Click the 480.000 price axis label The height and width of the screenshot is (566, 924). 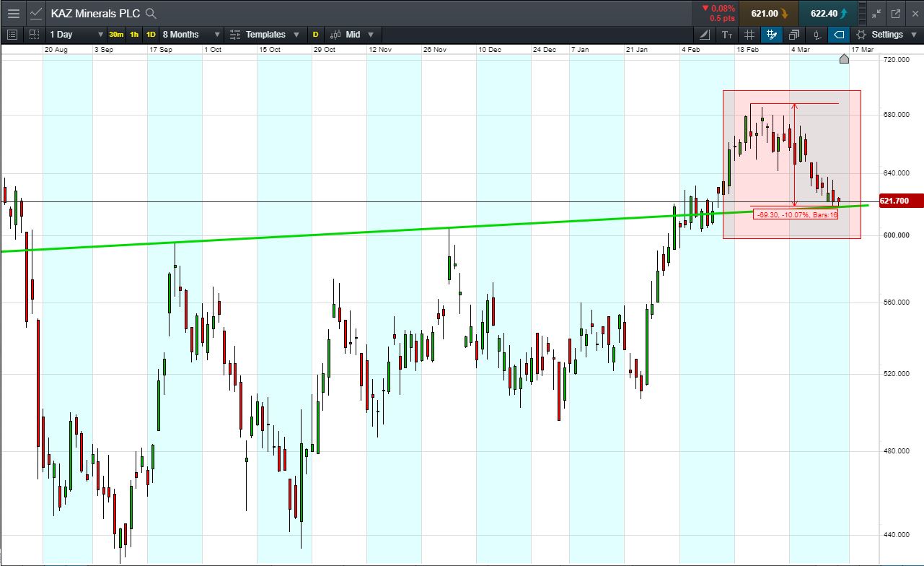tap(897, 451)
